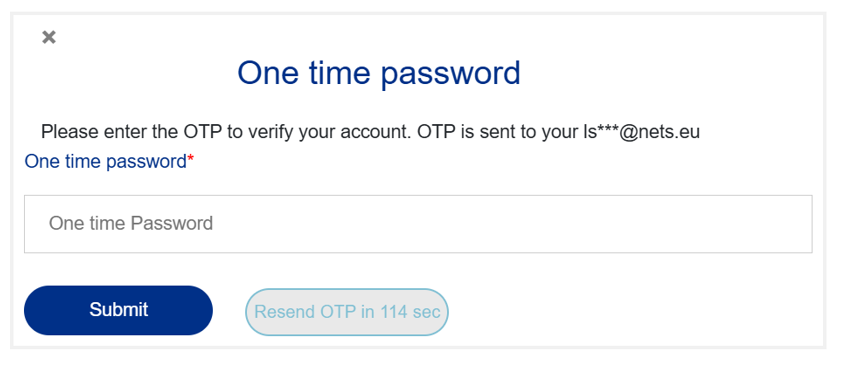Image resolution: width=841 pixels, height=366 pixels.
Task: Request a new OTP with Resend button
Action: coord(347,312)
